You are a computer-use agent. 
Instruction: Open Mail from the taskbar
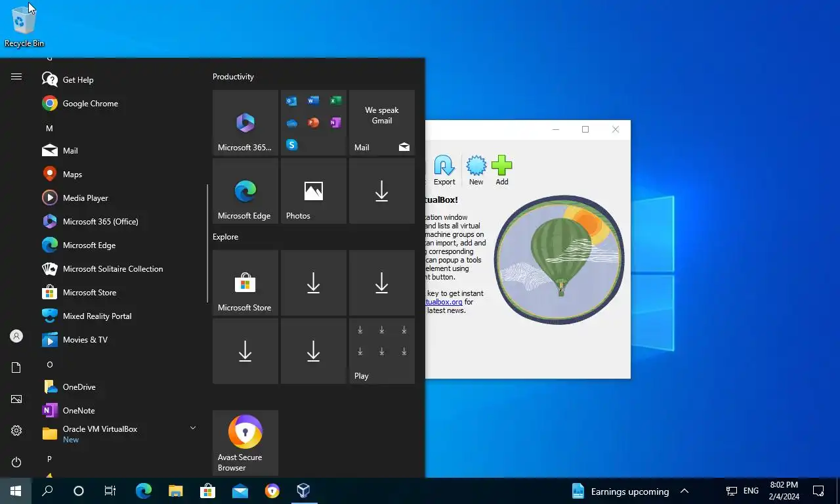pyautogui.click(x=240, y=491)
